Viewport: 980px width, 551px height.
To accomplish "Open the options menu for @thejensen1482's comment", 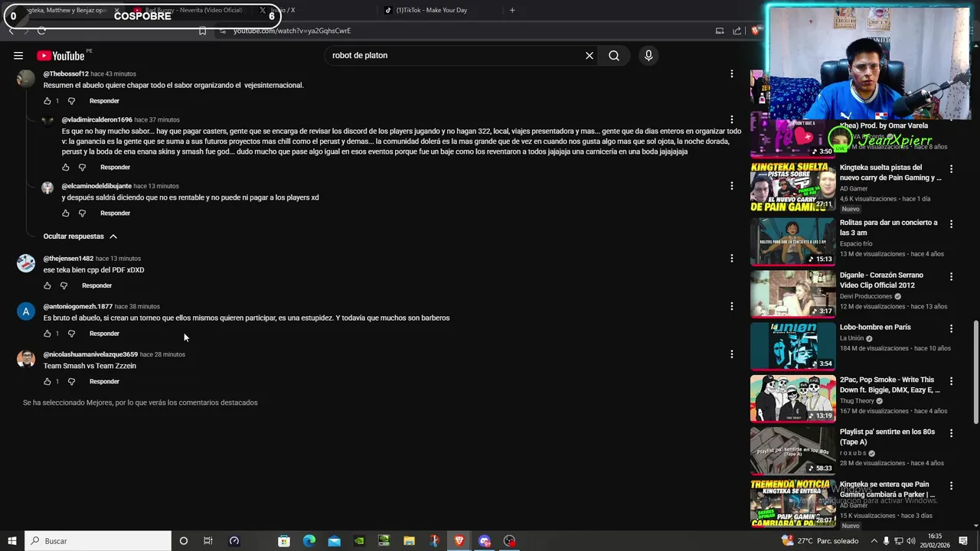I will click(731, 259).
